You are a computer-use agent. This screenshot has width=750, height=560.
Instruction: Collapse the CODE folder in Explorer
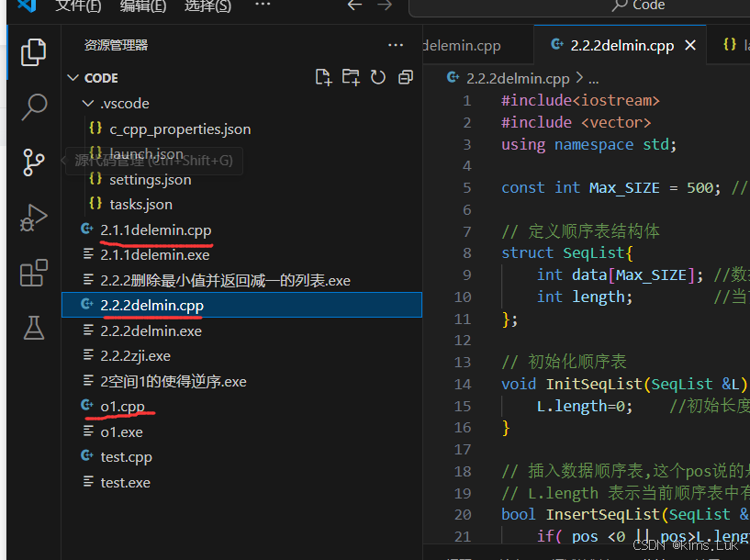[x=72, y=77]
